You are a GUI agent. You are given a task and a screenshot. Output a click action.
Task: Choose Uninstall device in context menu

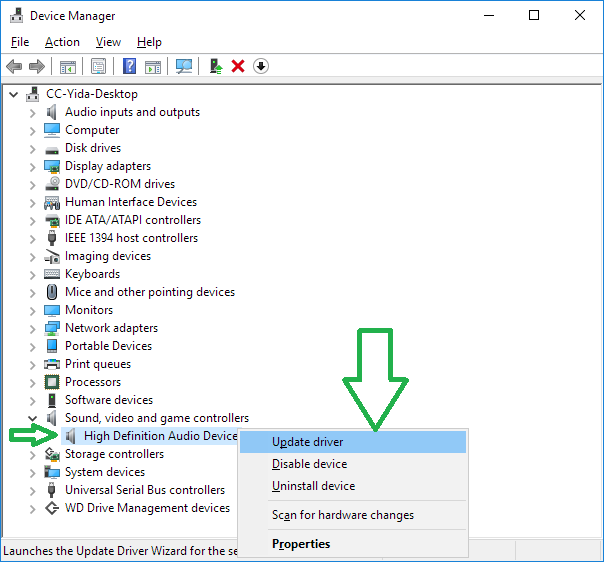click(x=353, y=486)
